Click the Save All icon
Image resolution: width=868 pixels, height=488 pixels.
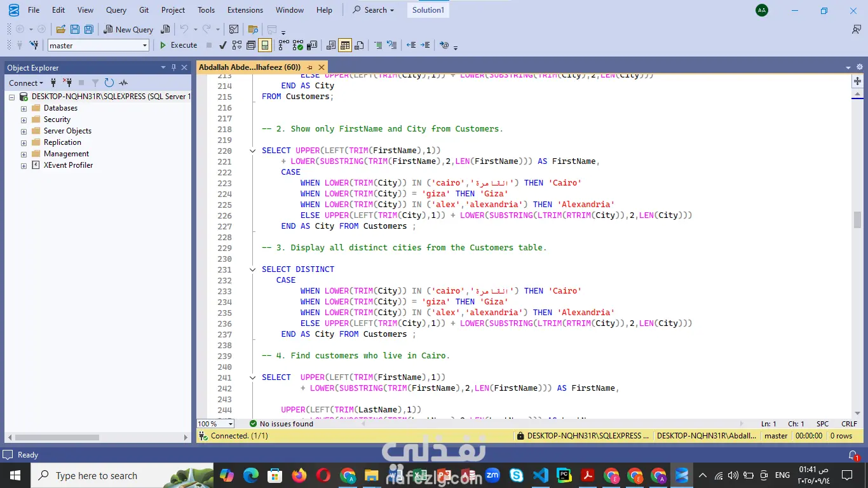click(89, 29)
